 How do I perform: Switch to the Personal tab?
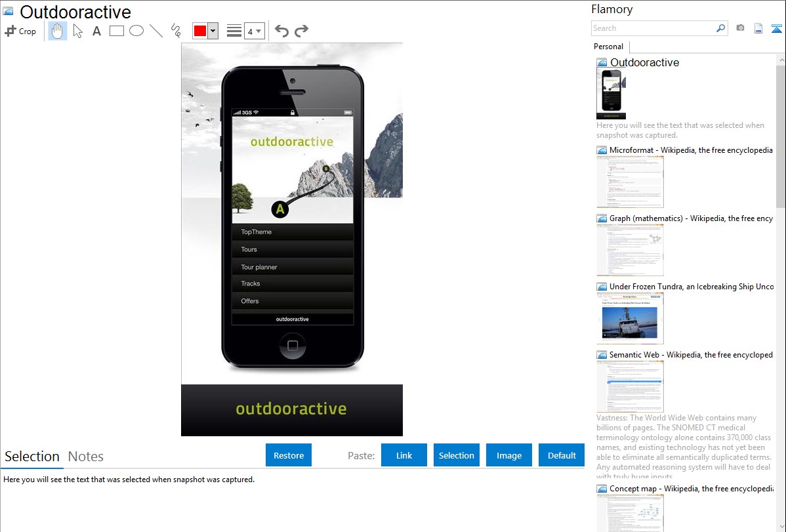[x=609, y=47]
